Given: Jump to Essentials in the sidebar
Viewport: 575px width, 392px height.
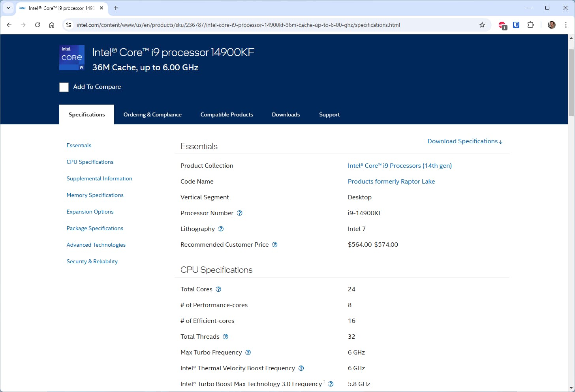Looking at the screenshot, I should (79, 145).
